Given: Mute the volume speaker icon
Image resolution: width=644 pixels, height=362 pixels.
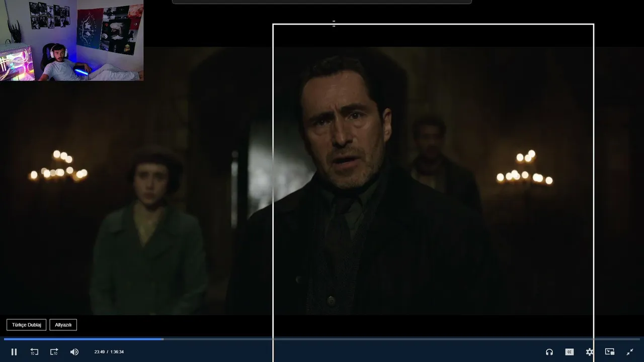Looking at the screenshot, I should tap(74, 352).
